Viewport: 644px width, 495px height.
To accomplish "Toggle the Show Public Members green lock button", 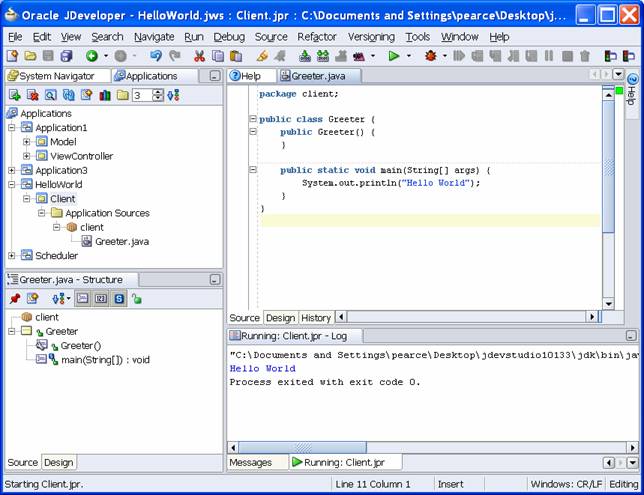I will [137, 299].
